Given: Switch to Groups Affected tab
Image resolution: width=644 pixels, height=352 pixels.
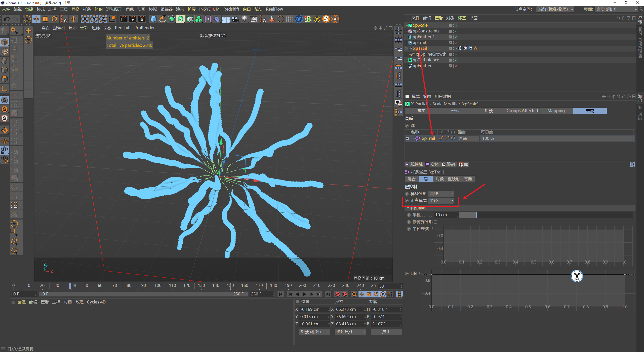Looking at the screenshot, I should pyautogui.click(x=522, y=111).
